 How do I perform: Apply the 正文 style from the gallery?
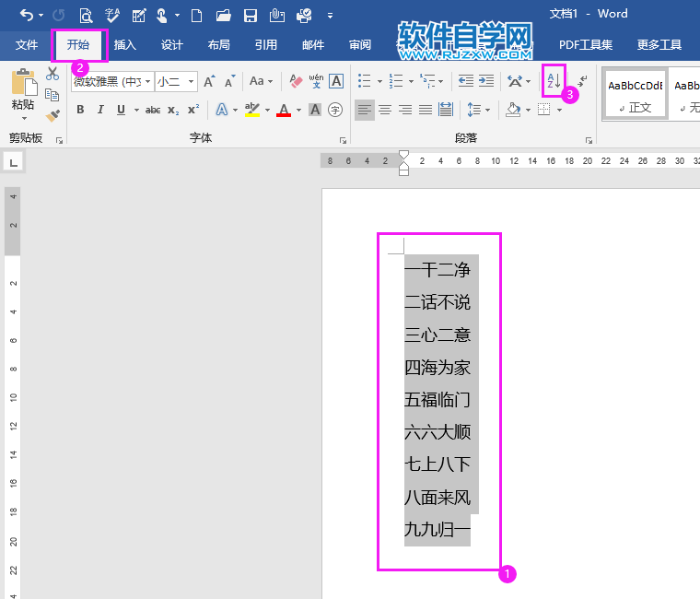pyautogui.click(x=635, y=95)
